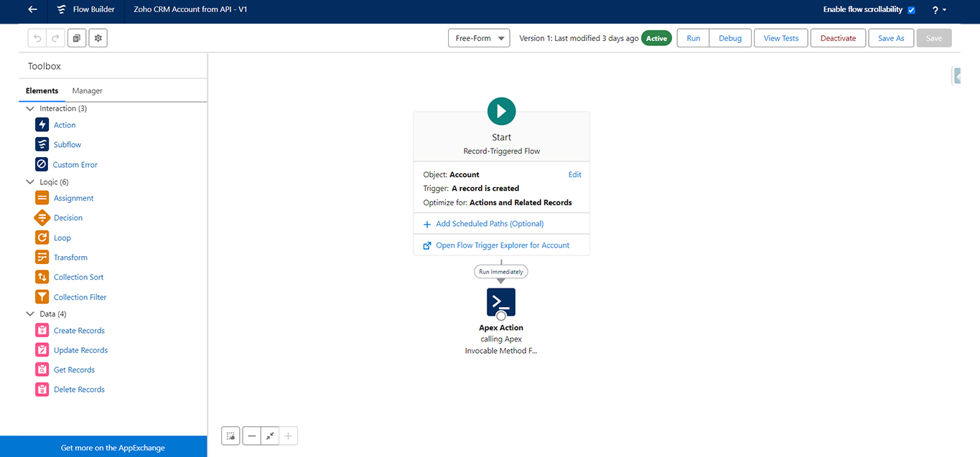
Task: Toggle Enable flow scrollability checkbox
Action: coord(911,10)
